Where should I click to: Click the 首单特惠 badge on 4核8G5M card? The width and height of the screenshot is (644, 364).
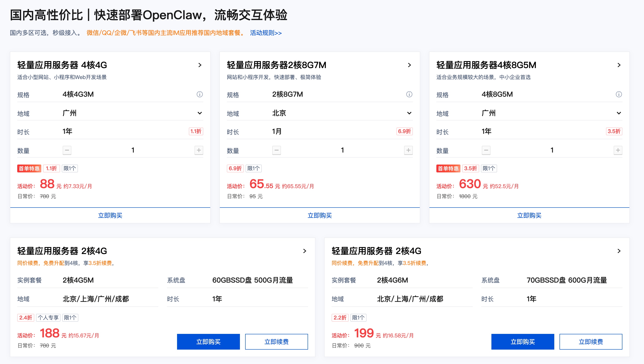pyautogui.click(x=448, y=168)
